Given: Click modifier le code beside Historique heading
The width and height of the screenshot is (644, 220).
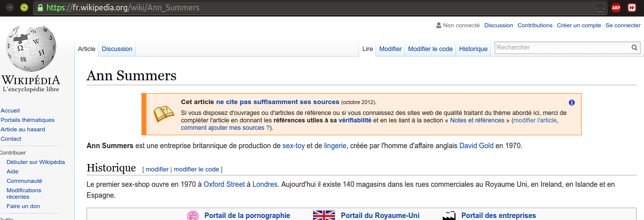Looking at the screenshot, I should point(196,169).
